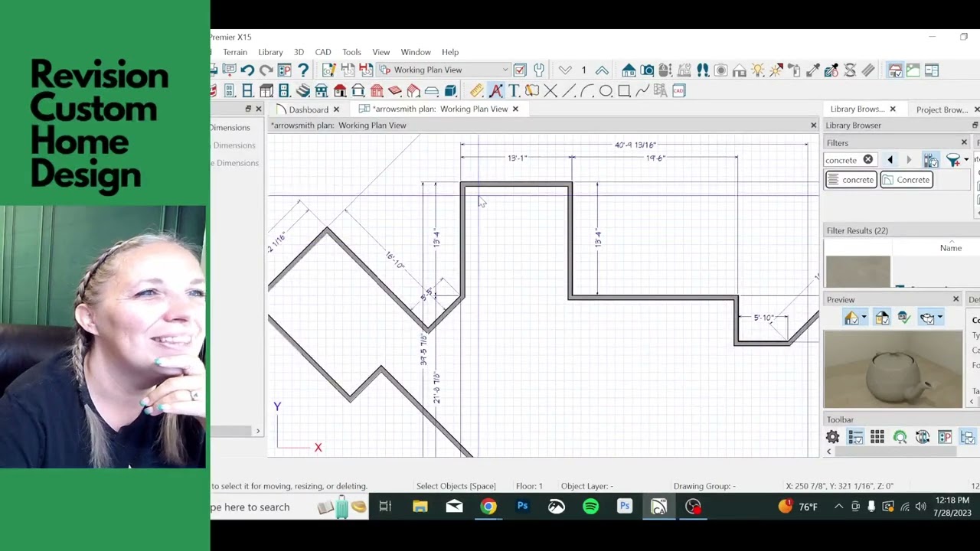Open Working Plan View dropdown
Image resolution: width=980 pixels, height=551 pixels.
point(444,70)
